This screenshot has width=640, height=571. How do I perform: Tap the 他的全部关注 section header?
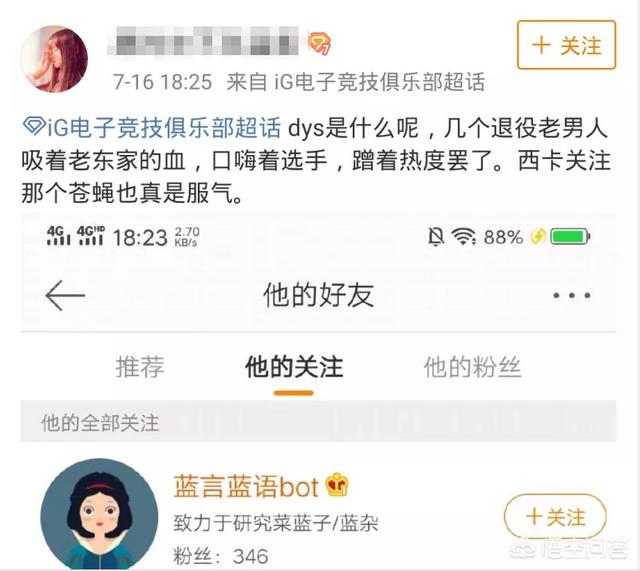tap(318, 422)
